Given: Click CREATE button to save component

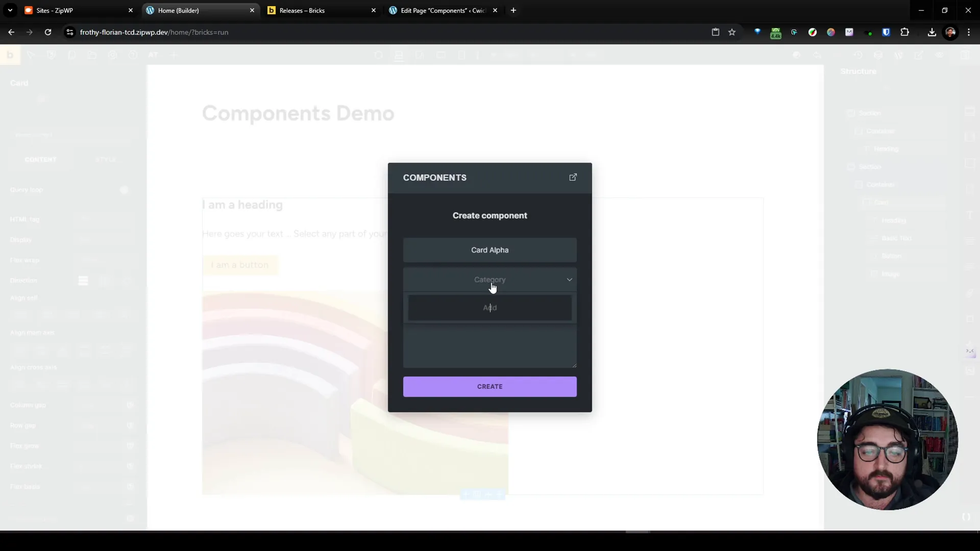Looking at the screenshot, I should point(490,386).
